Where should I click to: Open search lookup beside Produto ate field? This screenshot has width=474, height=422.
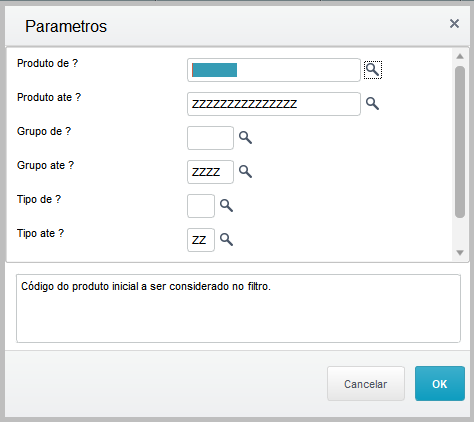click(372, 104)
